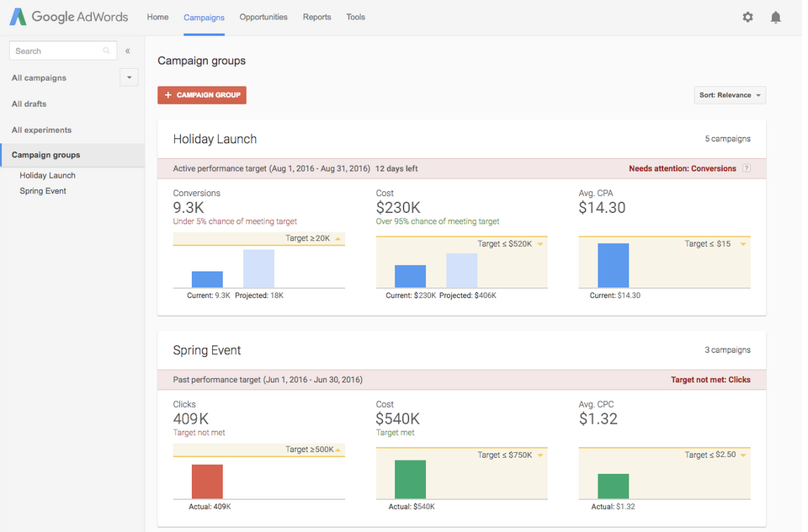Switch to the Campaigns tab

pyautogui.click(x=204, y=17)
